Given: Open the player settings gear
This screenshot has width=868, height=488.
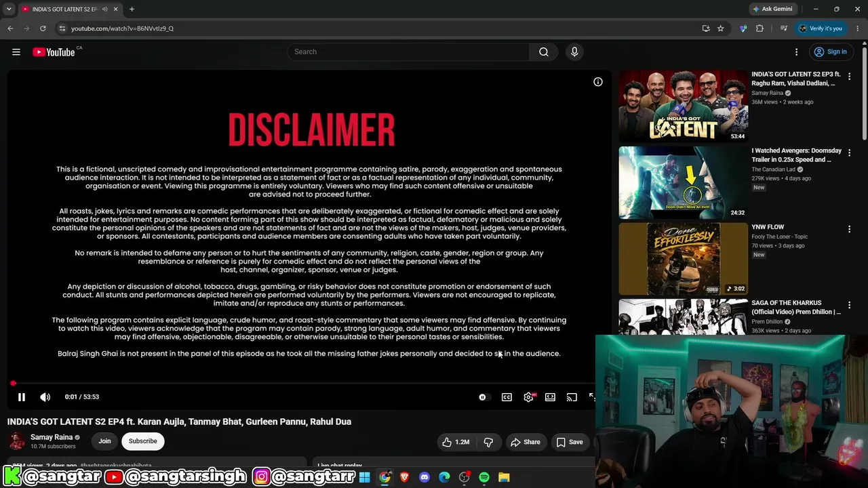Looking at the screenshot, I should [528, 397].
